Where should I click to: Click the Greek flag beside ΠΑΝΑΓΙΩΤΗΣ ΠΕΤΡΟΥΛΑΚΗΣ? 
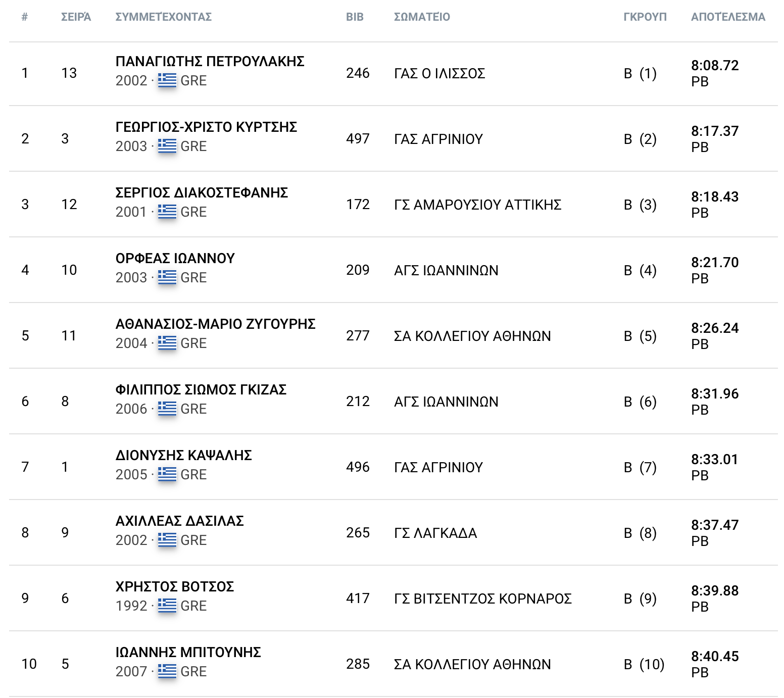tap(167, 80)
